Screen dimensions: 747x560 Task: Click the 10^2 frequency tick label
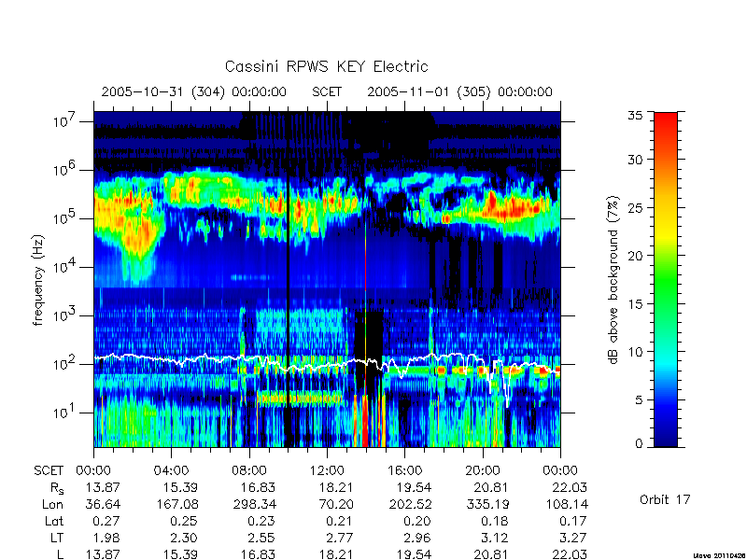coord(64,363)
